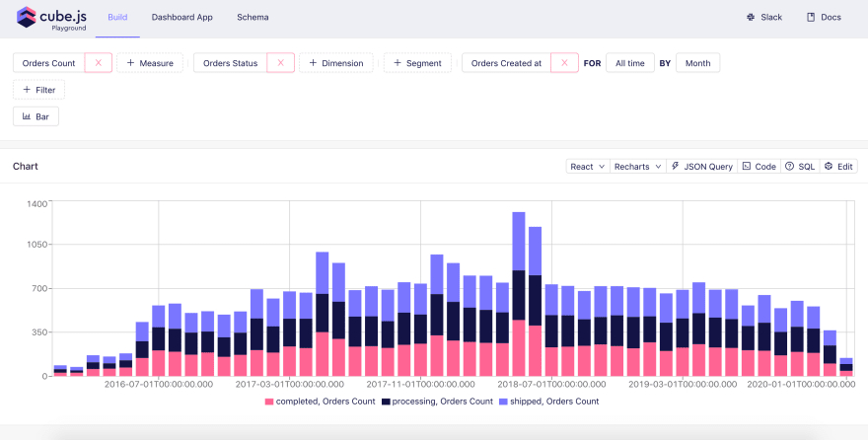Remove the Orders Status dimension
The width and height of the screenshot is (868, 440).
pos(280,63)
